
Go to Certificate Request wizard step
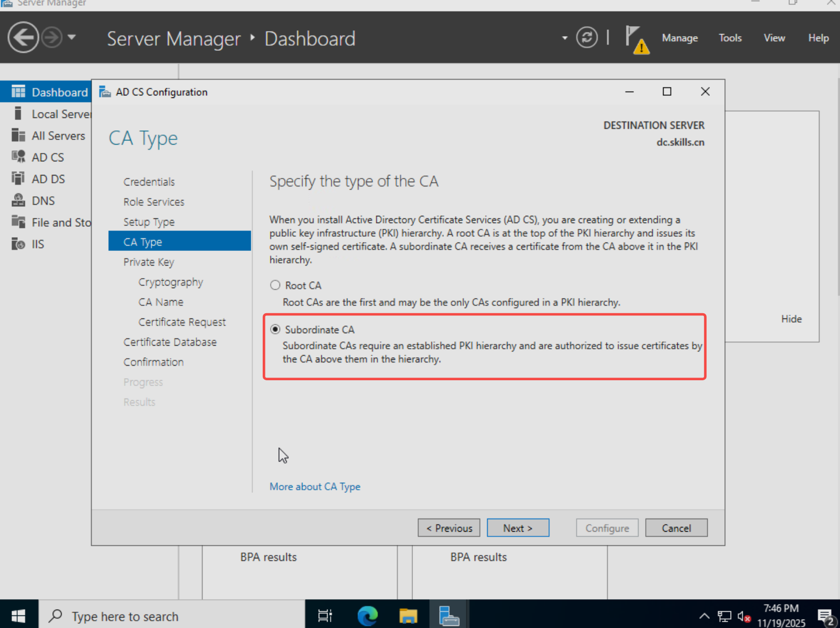click(182, 322)
